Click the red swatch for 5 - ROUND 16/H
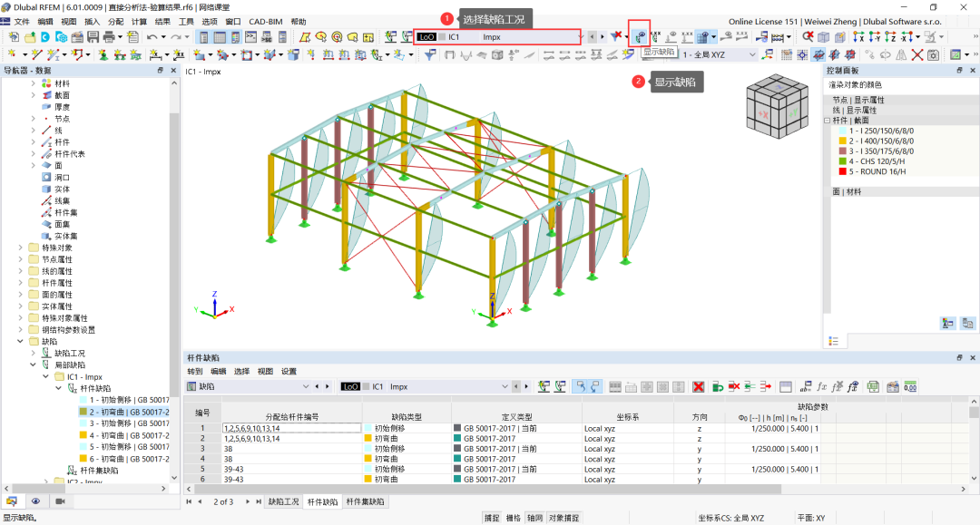This screenshot has width=980, height=525. 842,171
